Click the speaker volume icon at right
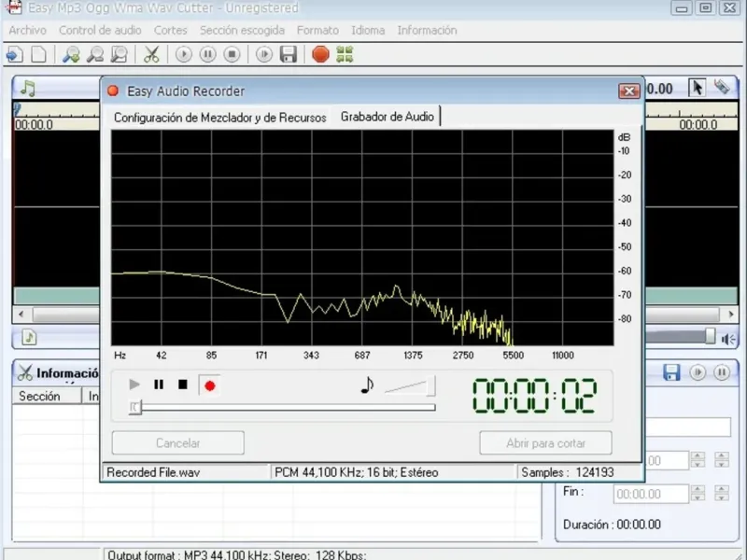 [x=730, y=338]
